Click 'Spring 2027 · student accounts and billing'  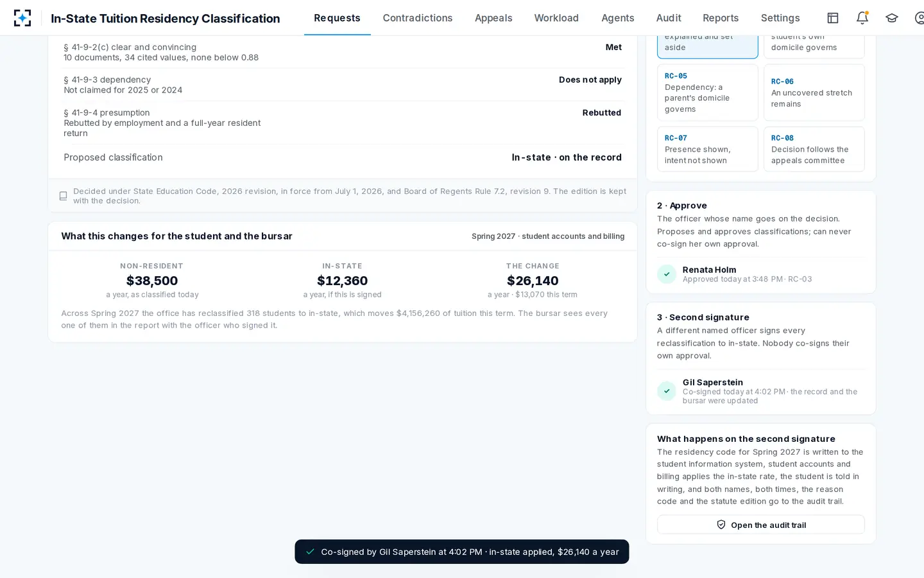548,236
